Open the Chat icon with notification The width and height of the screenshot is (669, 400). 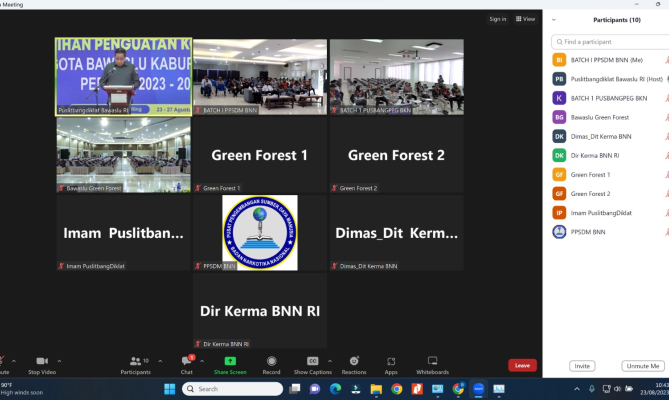186,361
